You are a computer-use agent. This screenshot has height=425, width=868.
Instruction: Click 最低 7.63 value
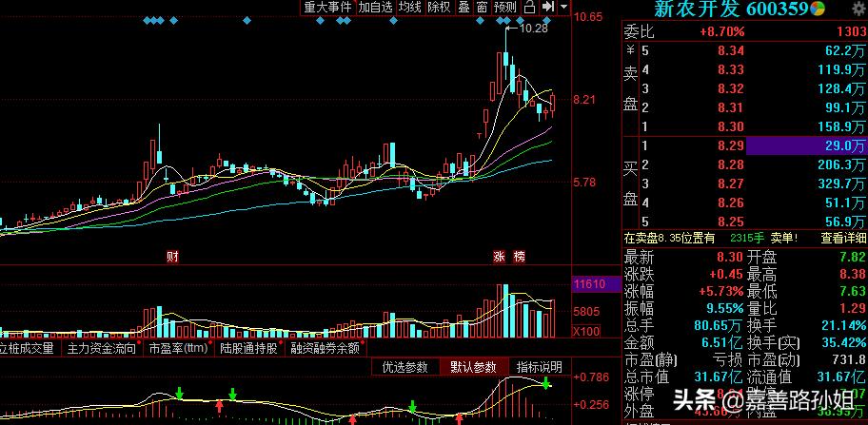pyautogui.click(x=853, y=291)
